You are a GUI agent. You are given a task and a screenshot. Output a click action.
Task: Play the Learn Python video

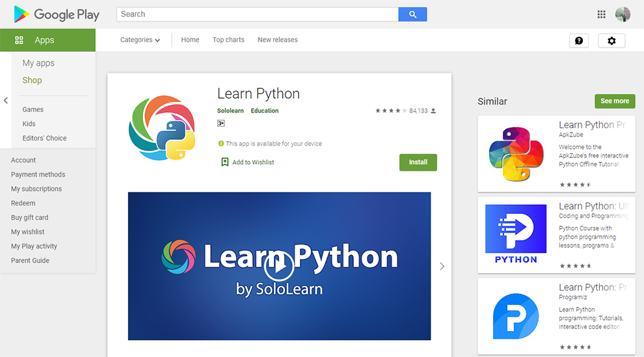coord(279,266)
